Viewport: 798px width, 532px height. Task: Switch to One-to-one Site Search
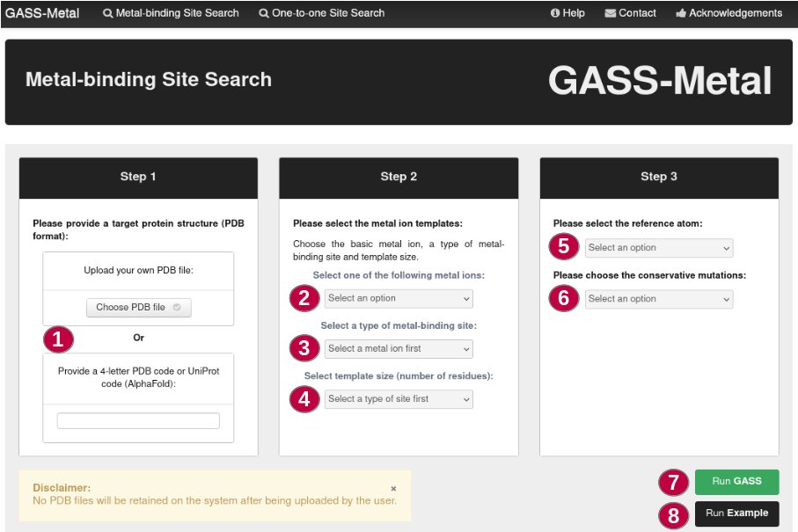click(x=321, y=13)
